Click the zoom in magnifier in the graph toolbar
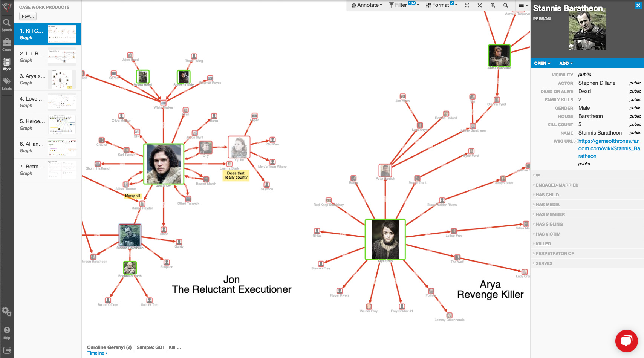The image size is (644, 358). [x=493, y=5]
